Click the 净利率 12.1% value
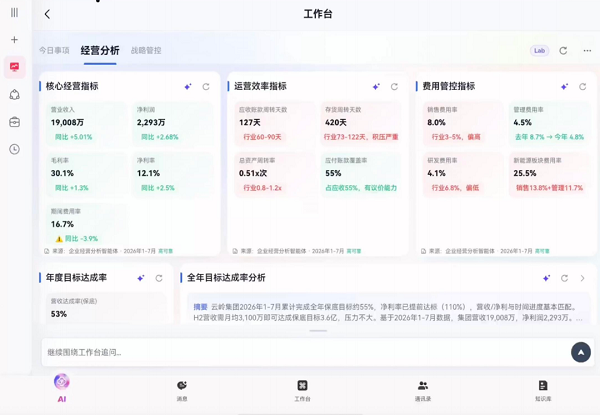Viewport: 600px width, 415px height. (148, 173)
